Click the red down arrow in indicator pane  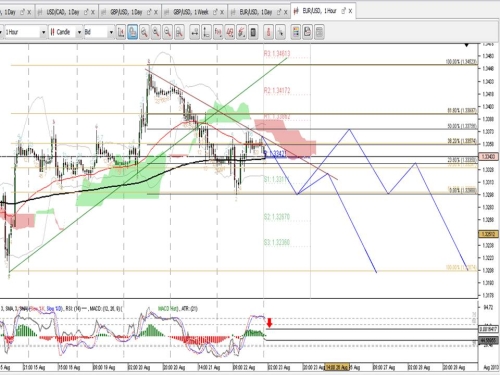[x=269, y=322]
